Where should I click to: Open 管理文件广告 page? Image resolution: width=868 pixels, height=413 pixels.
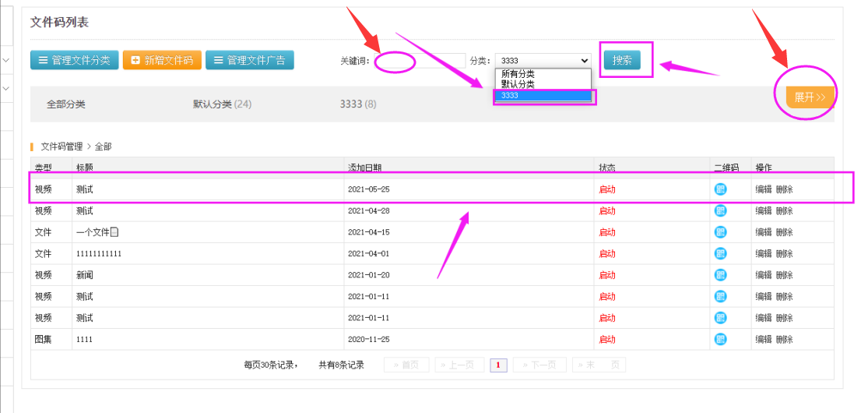(249, 60)
